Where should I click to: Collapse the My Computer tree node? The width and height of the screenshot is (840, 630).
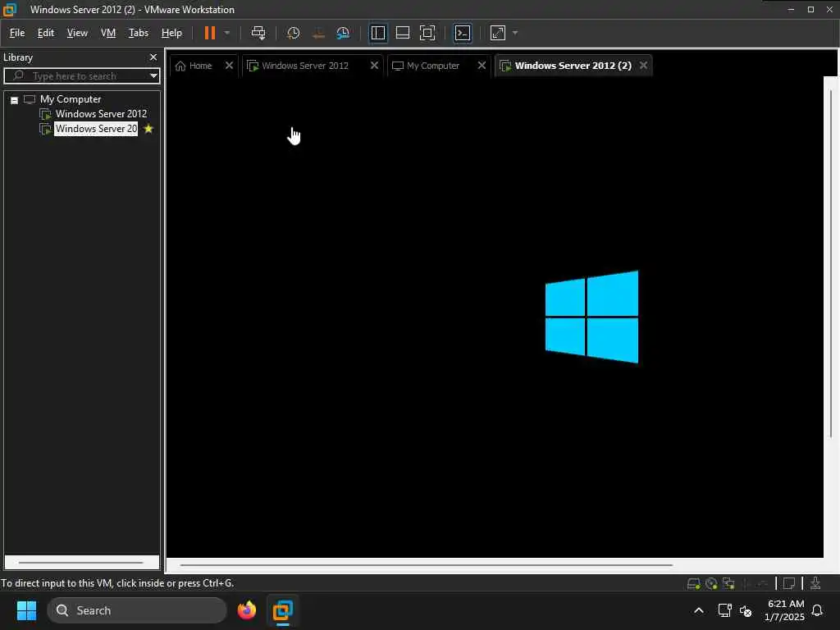coord(15,99)
